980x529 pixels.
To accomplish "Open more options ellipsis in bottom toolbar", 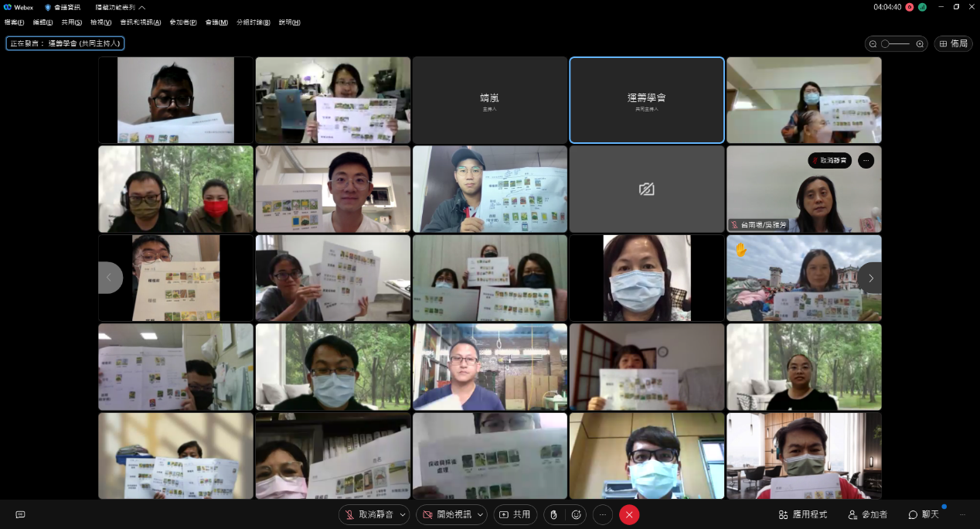I will [603, 514].
